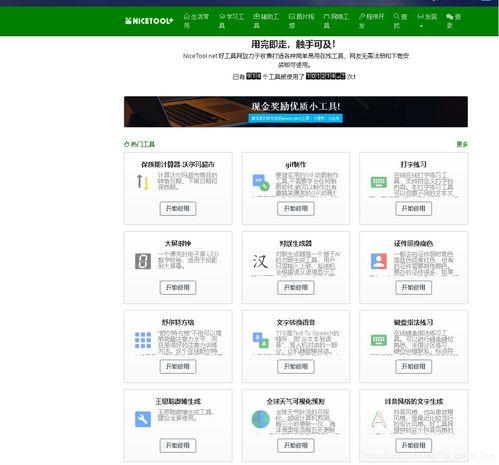499x465 pixels.
Task: Open the 键盘指法练习 title link
Action: point(413,322)
